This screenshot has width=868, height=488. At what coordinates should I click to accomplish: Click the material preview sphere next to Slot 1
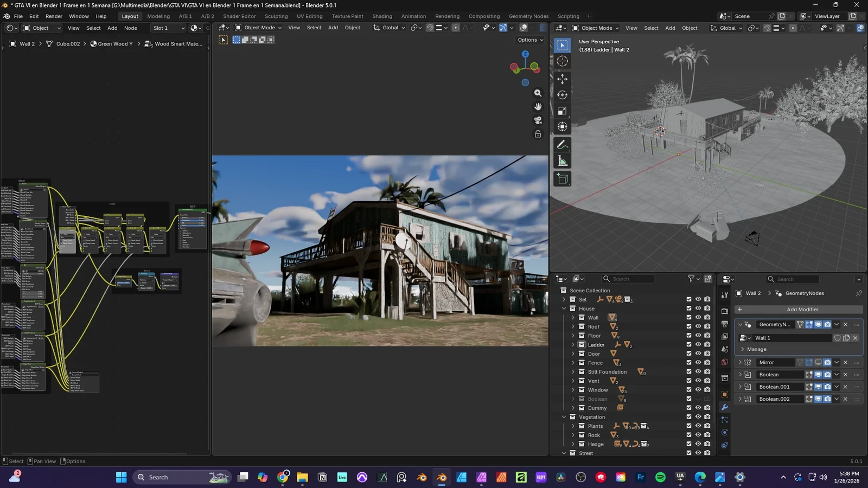pos(194,28)
